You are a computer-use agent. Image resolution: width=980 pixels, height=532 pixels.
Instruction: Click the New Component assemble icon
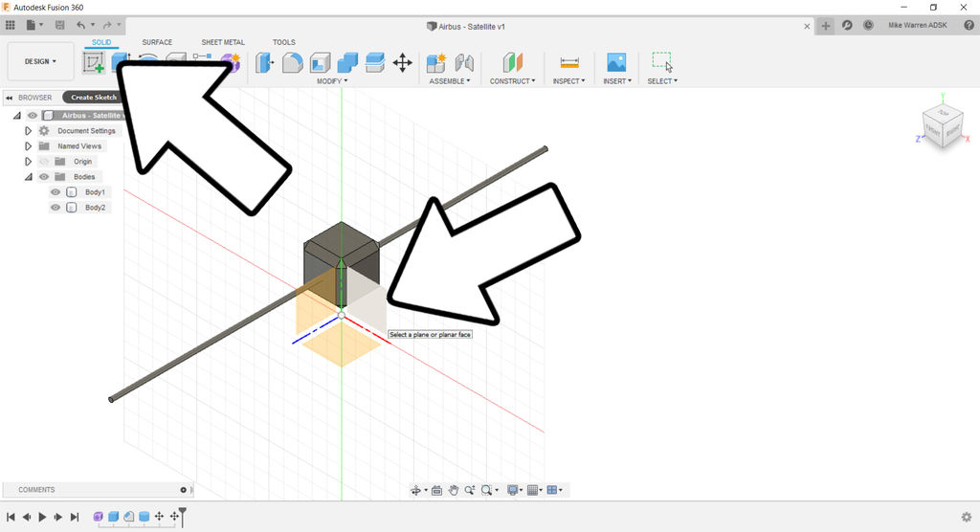pyautogui.click(x=436, y=62)
